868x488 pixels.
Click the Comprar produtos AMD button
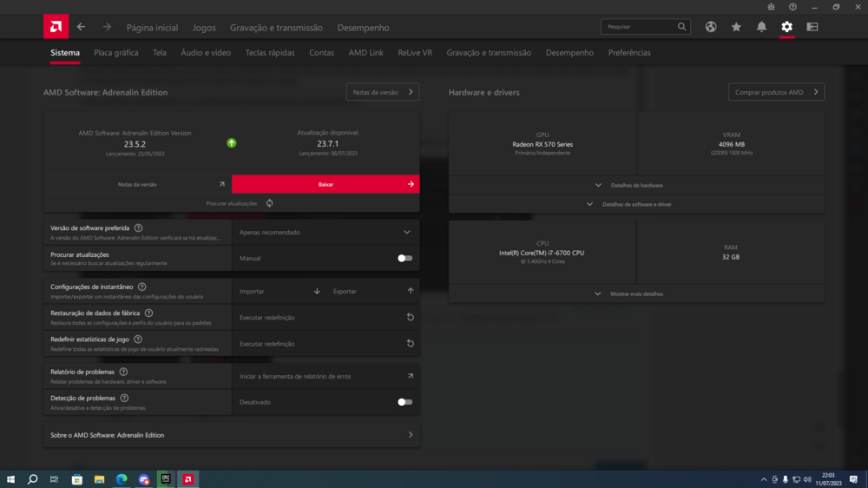[x=776, y=92]
